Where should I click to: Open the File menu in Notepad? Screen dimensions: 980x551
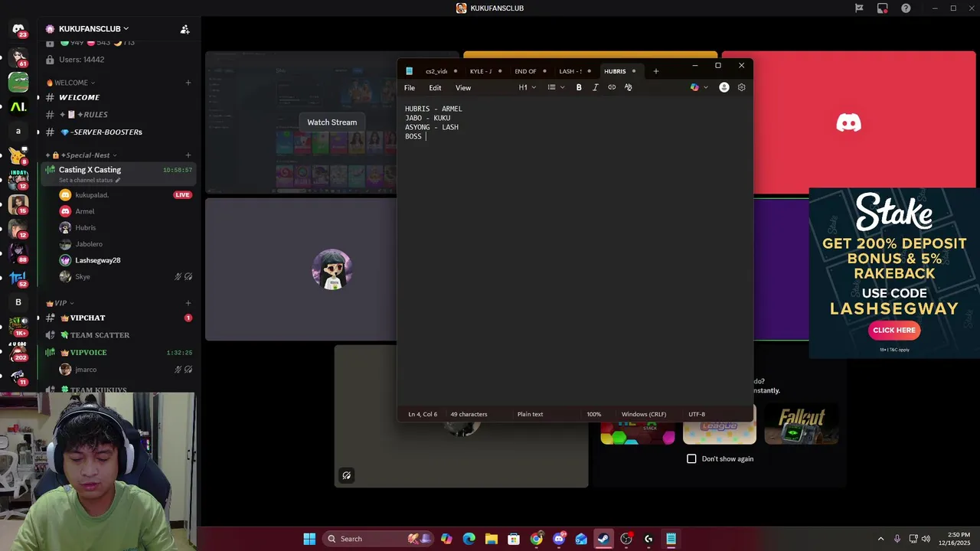[x=410, y=88]
